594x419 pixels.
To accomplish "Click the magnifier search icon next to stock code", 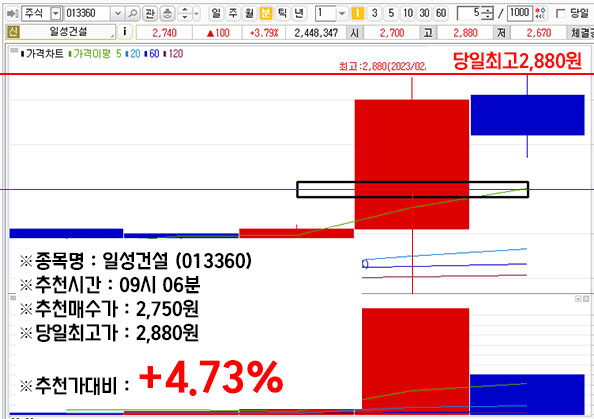I will [133, 14].
